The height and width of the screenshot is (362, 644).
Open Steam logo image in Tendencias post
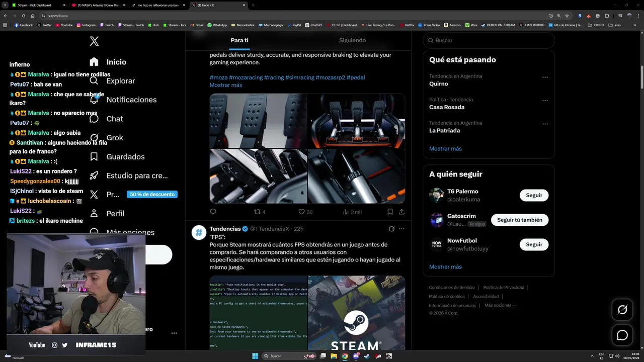click(356, 313)
